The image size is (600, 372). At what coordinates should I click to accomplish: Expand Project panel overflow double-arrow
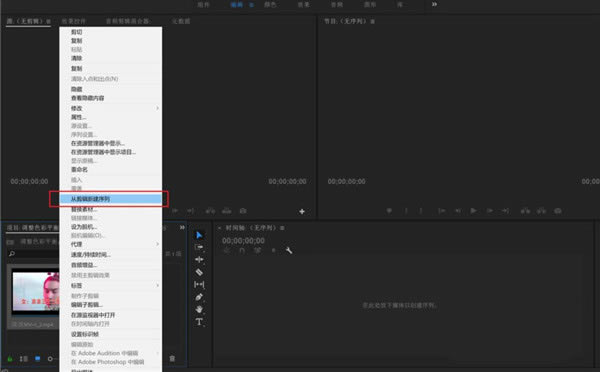pos(182,227)
